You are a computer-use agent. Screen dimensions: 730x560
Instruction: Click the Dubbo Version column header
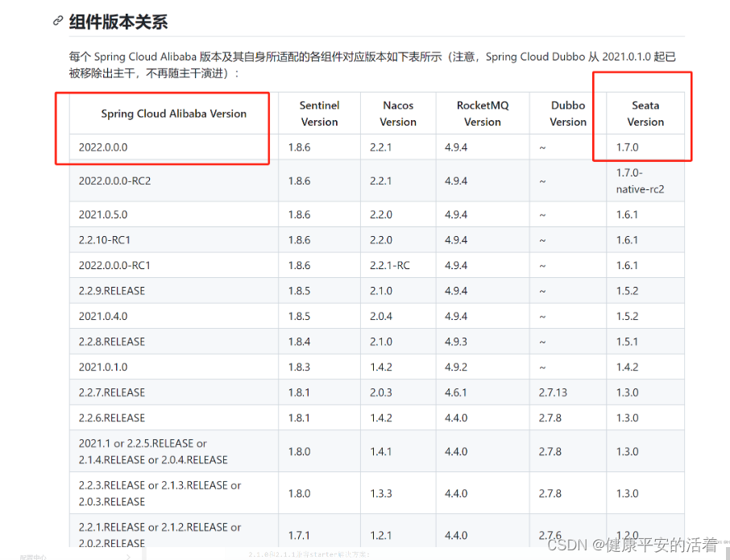point(568,114)
